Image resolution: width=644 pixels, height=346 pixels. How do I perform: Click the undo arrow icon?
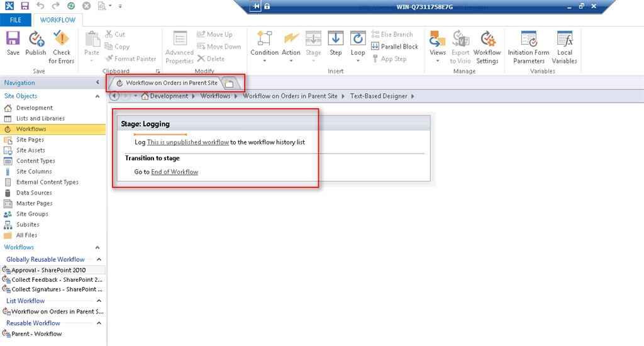(40, 6)
